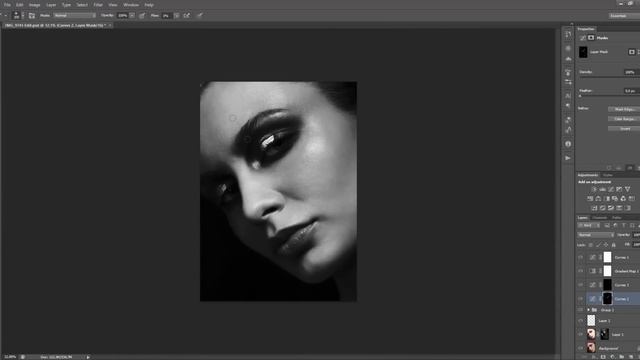The image size is (640, 360).
Task: Add a Levels adjustment
Action: pyautogui.click(x=602, y=189)
